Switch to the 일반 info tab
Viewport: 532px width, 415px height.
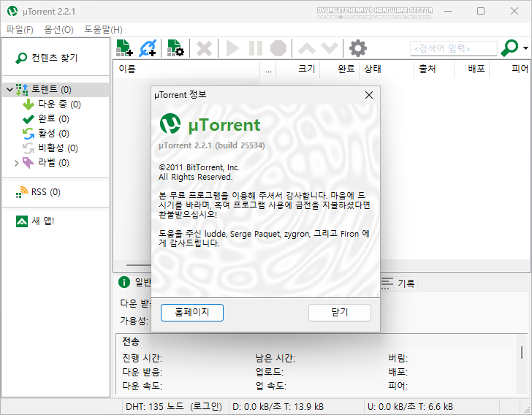(x=134, y=282)
